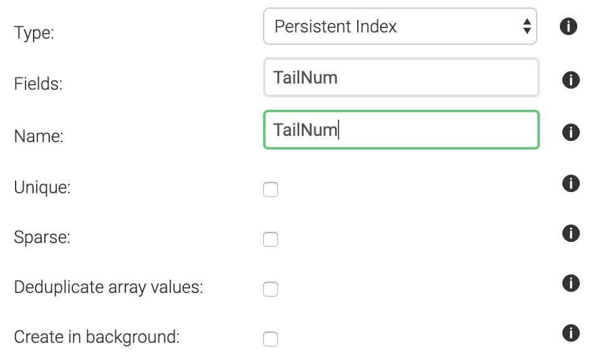
Task: Click the info icon beside the Type dropdown
Action: pyautogui.click(x=568, y=27)
